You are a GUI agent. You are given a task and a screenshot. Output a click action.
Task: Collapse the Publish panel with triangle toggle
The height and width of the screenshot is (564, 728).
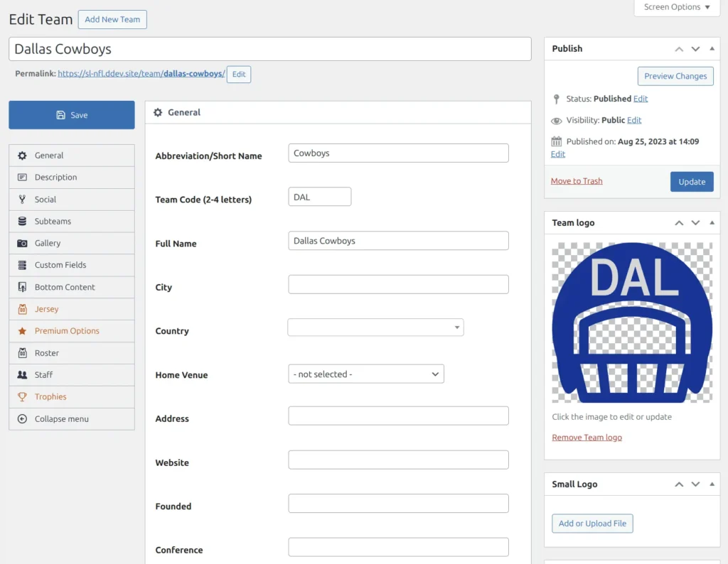(712, 48)
